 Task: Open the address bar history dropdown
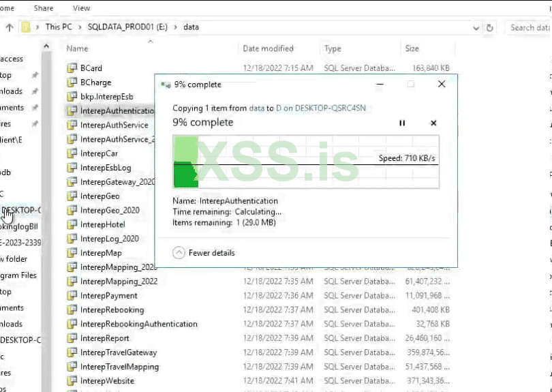[476, 28]
